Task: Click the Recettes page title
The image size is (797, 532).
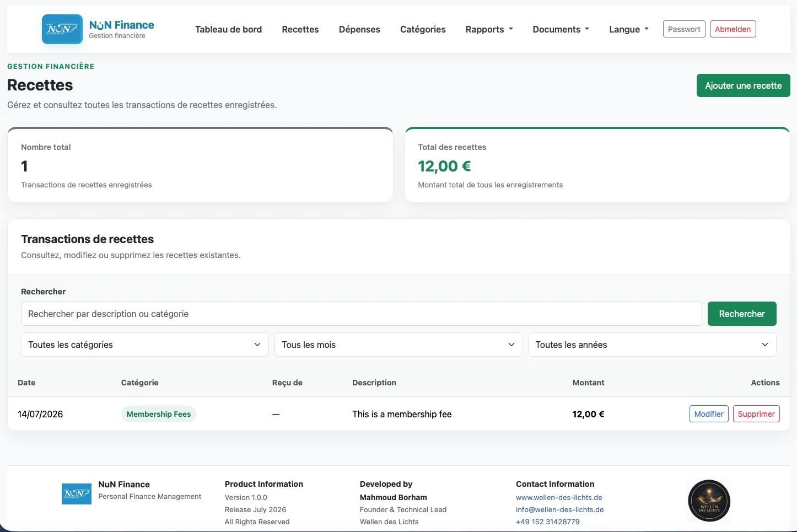Action: (40, 85)
